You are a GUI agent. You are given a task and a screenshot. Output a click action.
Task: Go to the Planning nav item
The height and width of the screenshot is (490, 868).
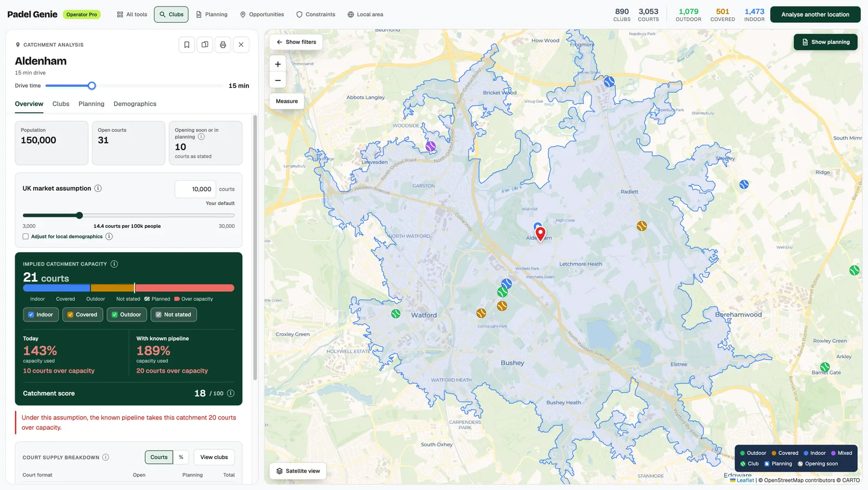[x=212, y=15]
